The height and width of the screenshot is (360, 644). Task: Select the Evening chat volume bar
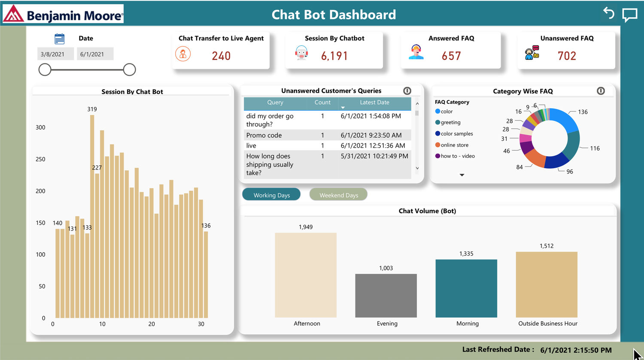coord(386,296)
